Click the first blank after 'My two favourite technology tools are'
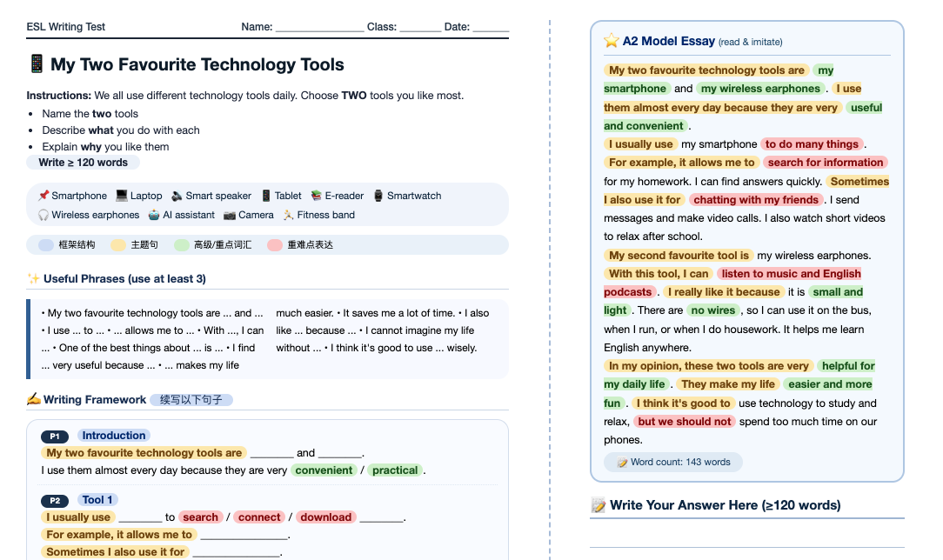The height and width of the screenshot is (560, 943). tap(271, 454)
